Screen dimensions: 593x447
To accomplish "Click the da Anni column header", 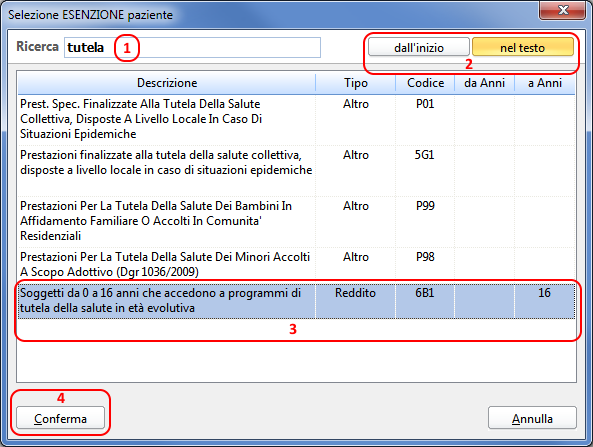I will [484, 83].
